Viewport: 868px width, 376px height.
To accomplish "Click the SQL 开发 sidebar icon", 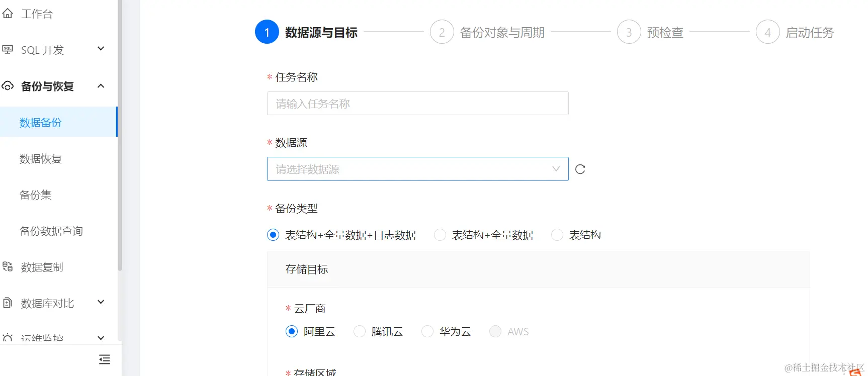I will (x=8, y=49).
